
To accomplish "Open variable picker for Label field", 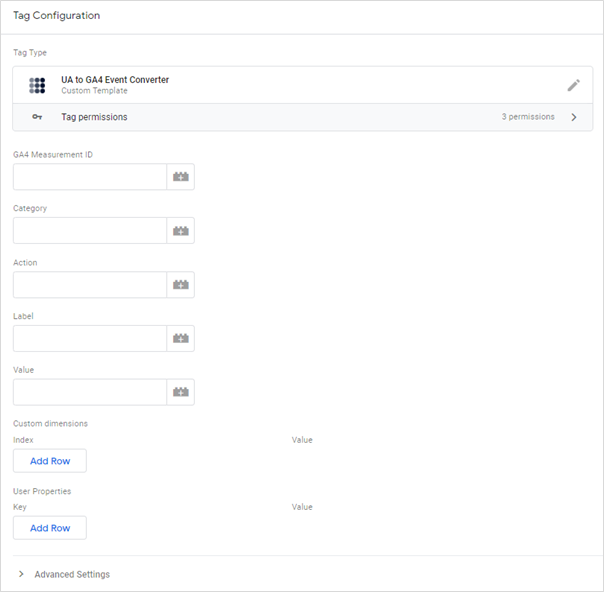I will pos(181,339).
